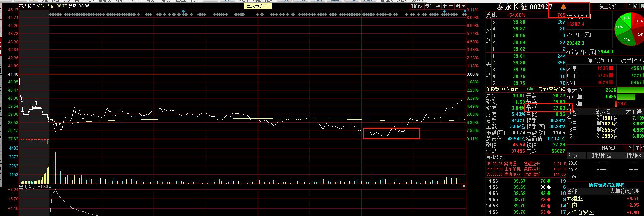Select buy level 2 price 39.80
The height and width of the screenshot is (216, 644).
point(519,63)
